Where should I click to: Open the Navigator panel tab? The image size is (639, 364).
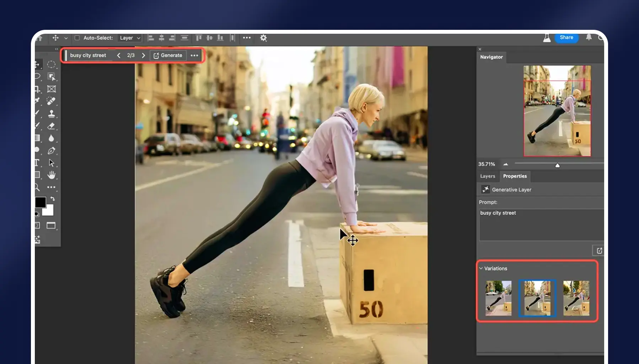click(491, 57)
